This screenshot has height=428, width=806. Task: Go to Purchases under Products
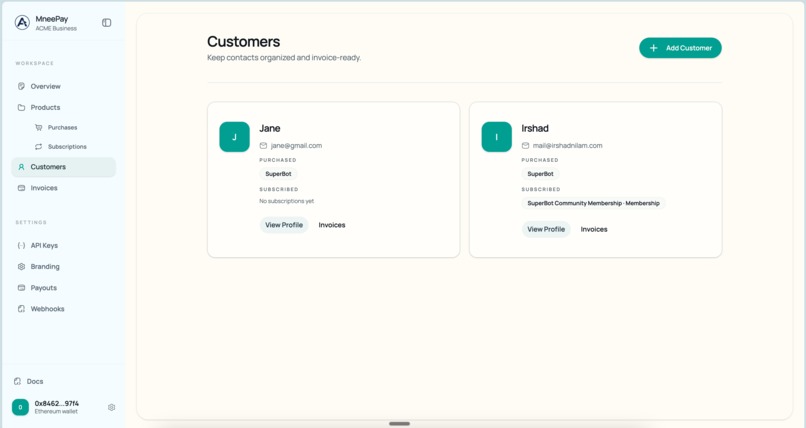(64, 127)
